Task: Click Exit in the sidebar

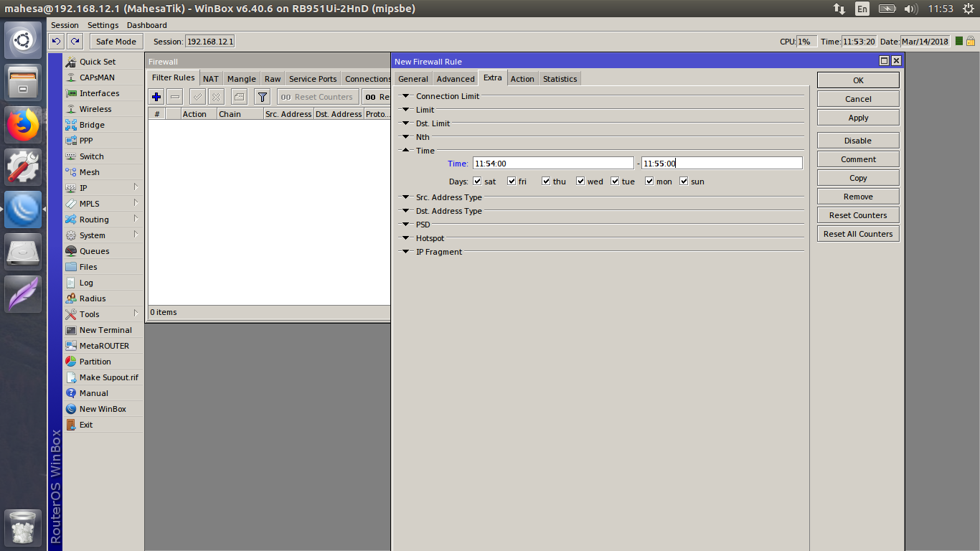Action: coord(86,425)
